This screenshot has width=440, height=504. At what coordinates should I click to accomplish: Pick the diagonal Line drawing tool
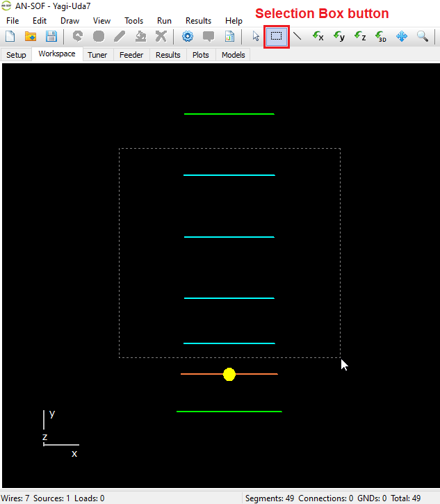tap(298, 36)
